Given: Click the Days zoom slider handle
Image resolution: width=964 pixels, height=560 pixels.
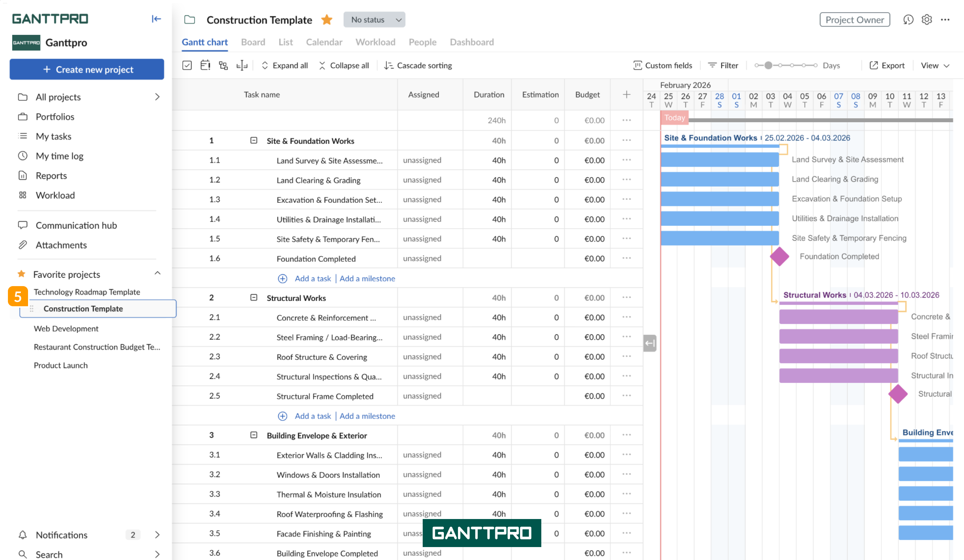Looking at the screenshot, I should (768, 65).
